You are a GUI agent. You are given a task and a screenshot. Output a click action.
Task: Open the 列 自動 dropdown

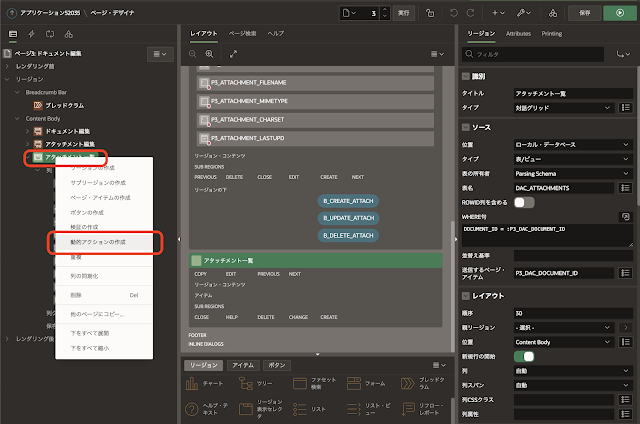tap(573, 371)
